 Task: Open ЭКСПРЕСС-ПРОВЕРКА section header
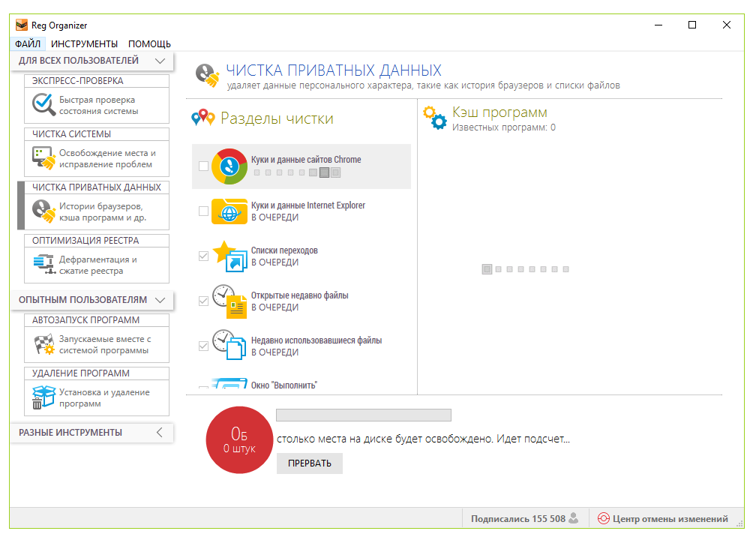pos(97,81)
